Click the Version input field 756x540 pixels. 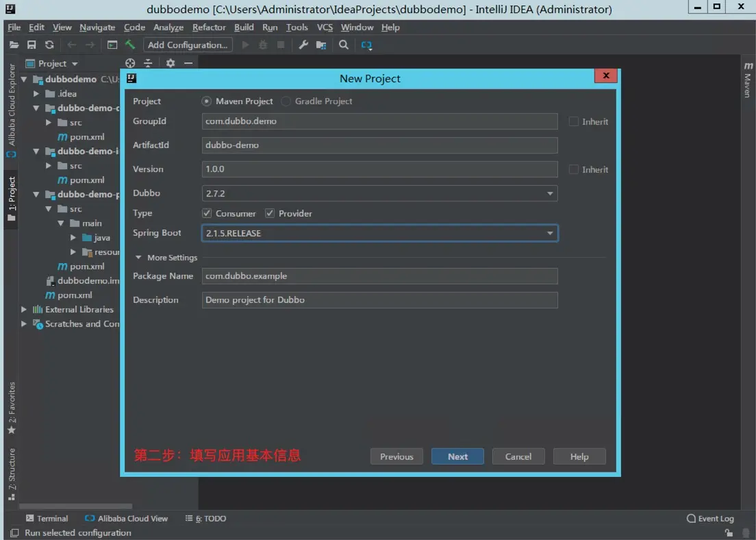[379, 169]
